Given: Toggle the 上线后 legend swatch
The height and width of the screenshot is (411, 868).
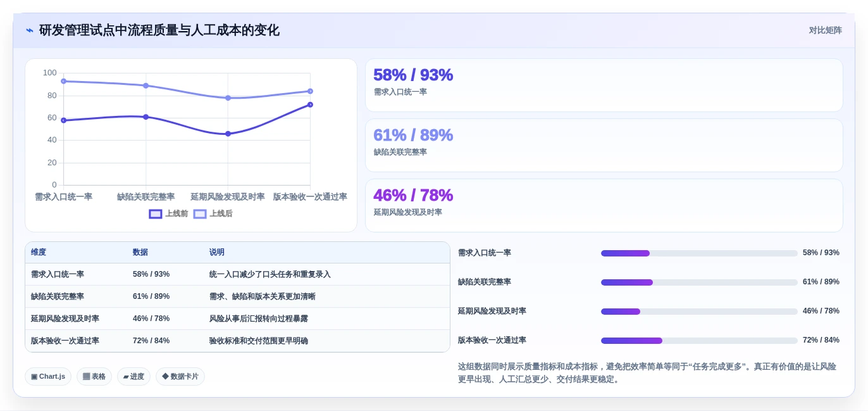Looking at the screenshot, I should point(200,214).
